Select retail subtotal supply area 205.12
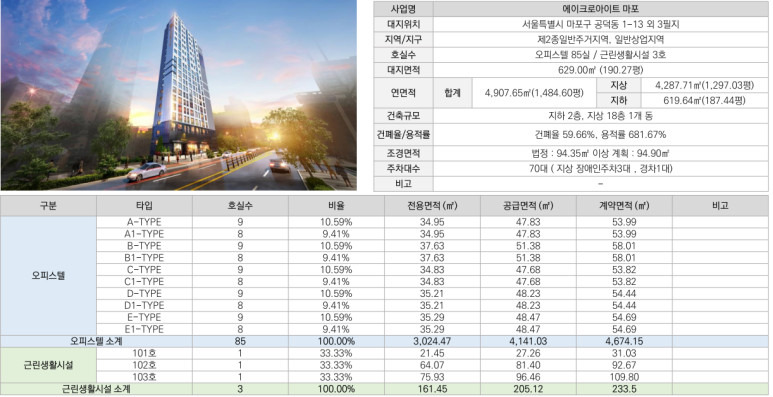The width and height of the screenshot is (773, 397). 528,389
